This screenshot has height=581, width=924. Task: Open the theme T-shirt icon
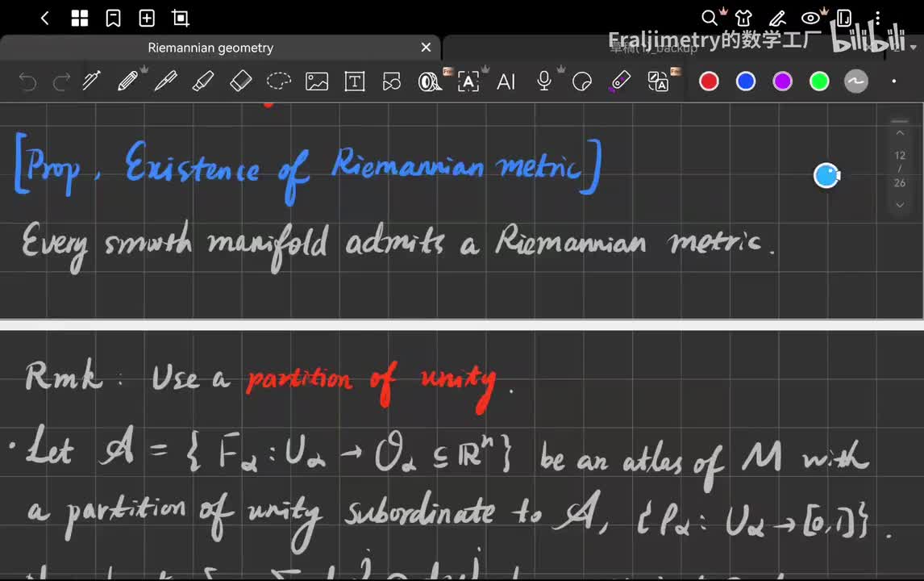(743, 19)
